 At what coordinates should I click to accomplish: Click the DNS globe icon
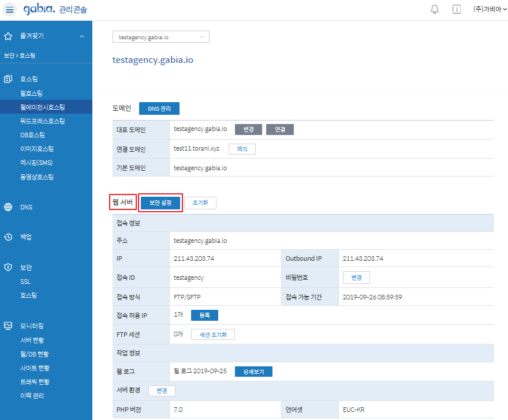coord(8,207)
